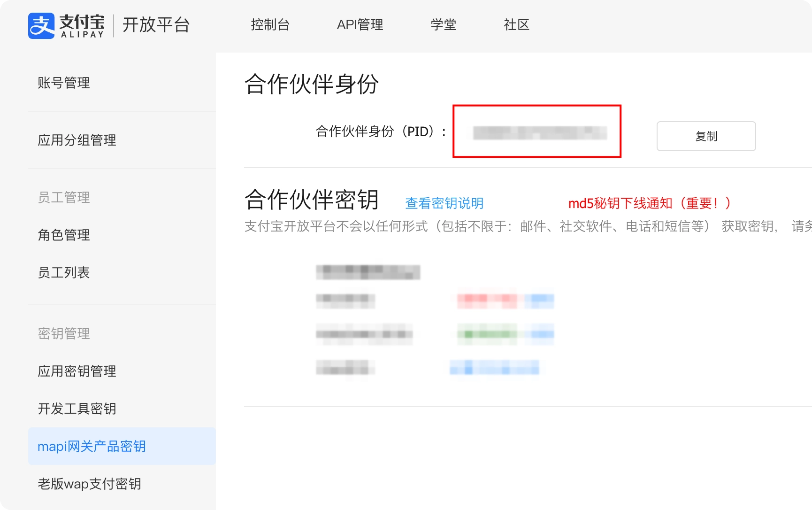Open the 社区 menu item
The width and height of the screenshot is (812, 510).
(x=516, y=24)
